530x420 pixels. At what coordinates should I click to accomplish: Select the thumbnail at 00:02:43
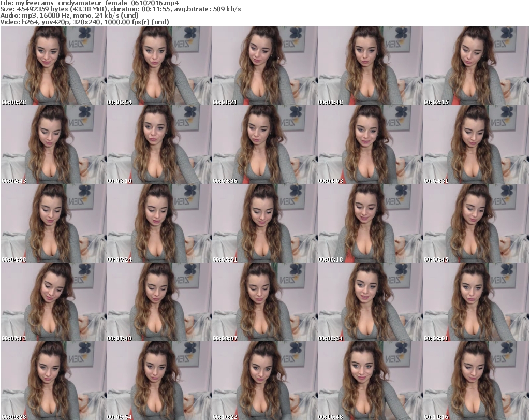pos(53,144)
